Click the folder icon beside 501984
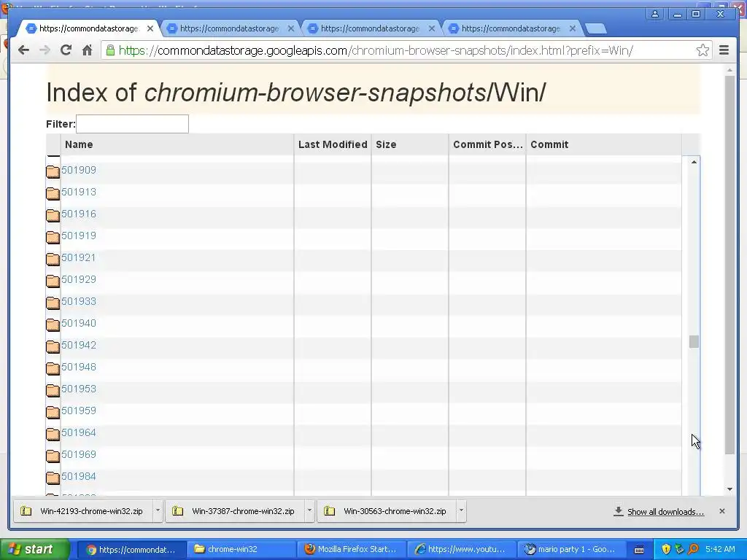The height and width of the screenshot is (560, 747). (x=53, y=477)
